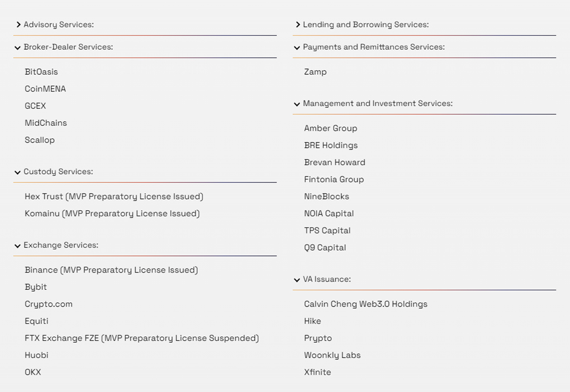
Task: Select CoinMENA in broker-dealer list
Action: tap(45, 89)
